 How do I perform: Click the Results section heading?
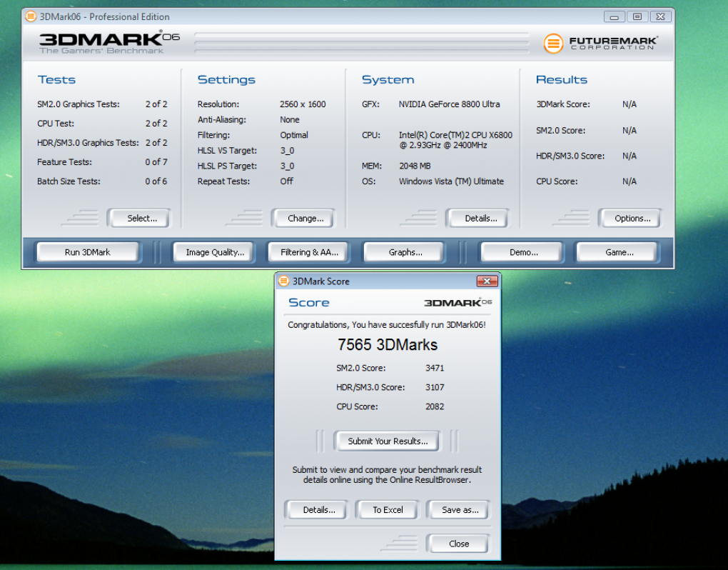coord(562,79)
